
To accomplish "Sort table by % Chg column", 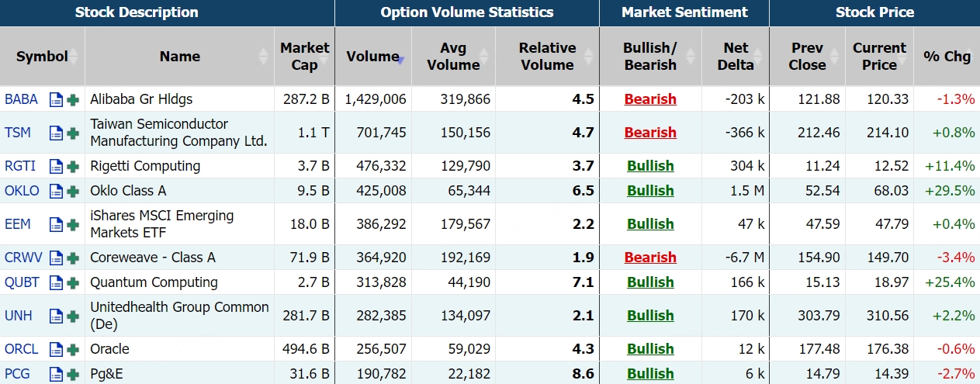I will click(x=947, y=57).
